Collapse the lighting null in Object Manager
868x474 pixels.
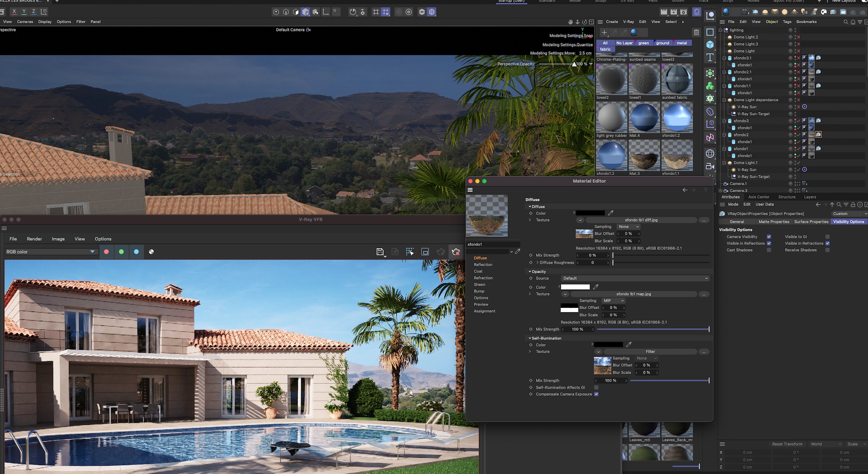[720, 30]
